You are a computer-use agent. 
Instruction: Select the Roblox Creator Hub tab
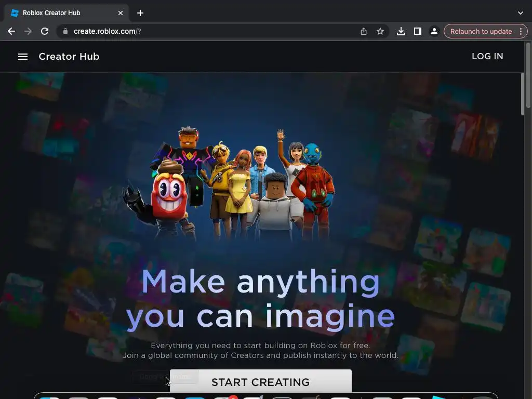click(66, 13)
